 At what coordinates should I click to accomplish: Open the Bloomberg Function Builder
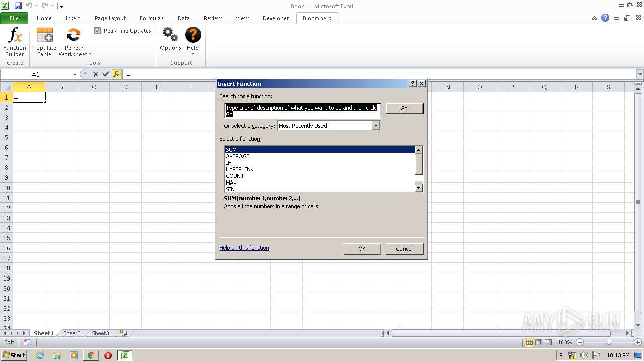(x=14, y=42)
